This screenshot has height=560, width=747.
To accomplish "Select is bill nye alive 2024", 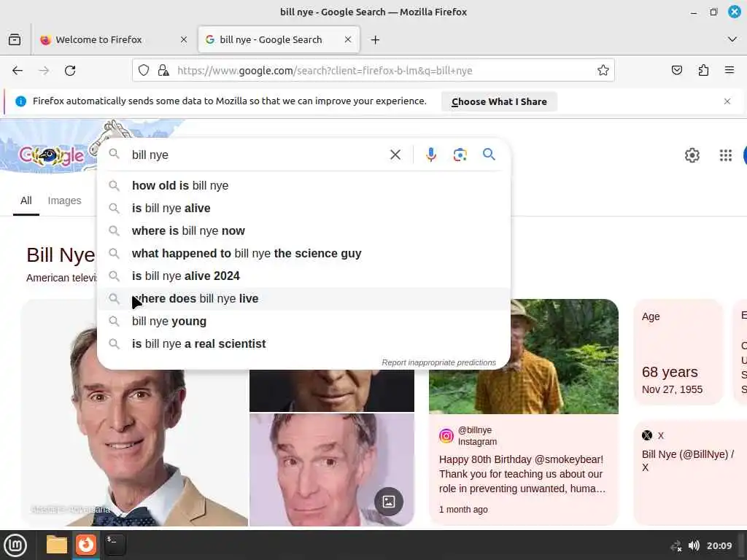I will click(x=303, y=276).
